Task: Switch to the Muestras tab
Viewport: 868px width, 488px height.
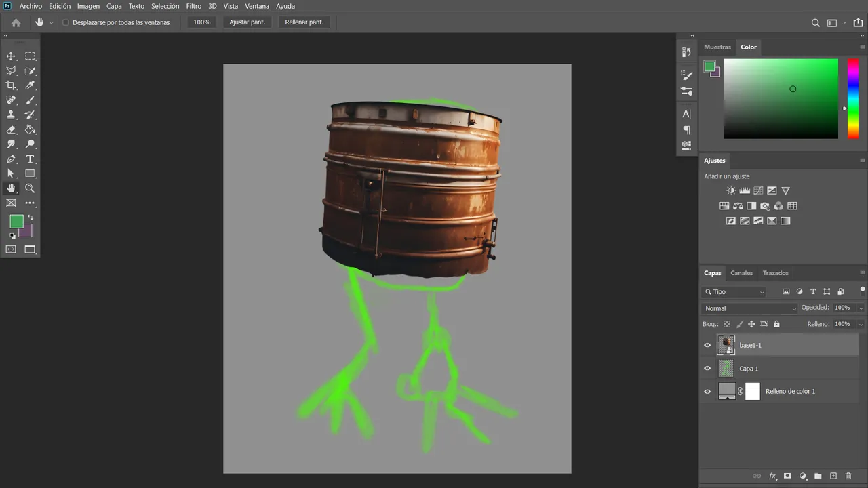Action: click(717, 47)
